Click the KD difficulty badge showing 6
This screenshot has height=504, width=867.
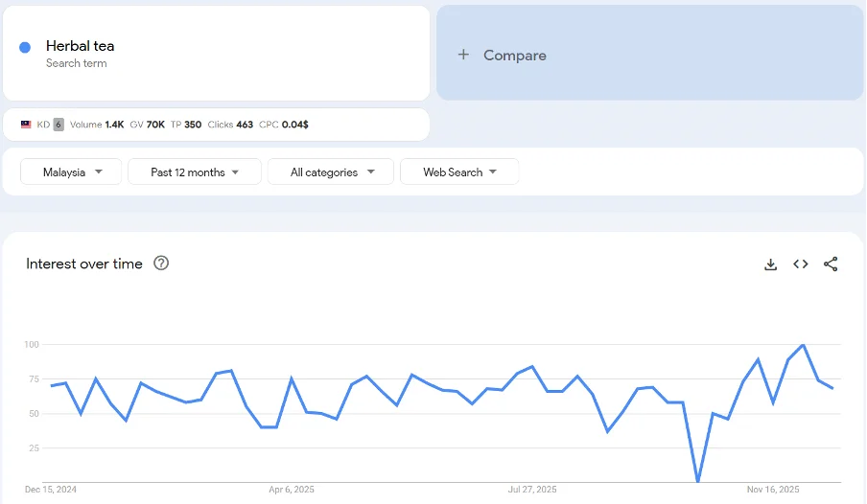click(59, 125)
